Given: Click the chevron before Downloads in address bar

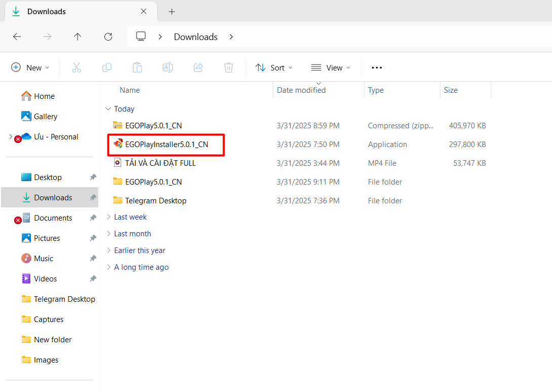Looking at the screenshot, I should click(x=160, y=37).
